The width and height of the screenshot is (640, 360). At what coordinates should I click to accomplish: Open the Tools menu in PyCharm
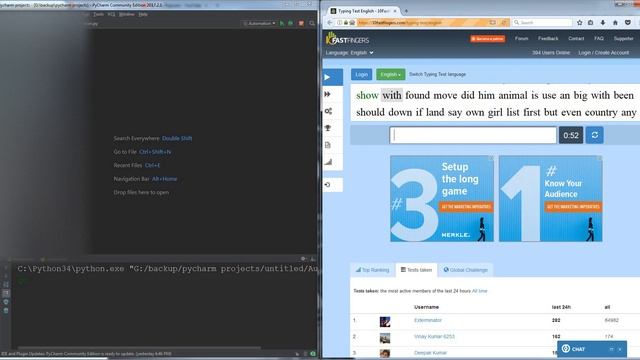98,14
